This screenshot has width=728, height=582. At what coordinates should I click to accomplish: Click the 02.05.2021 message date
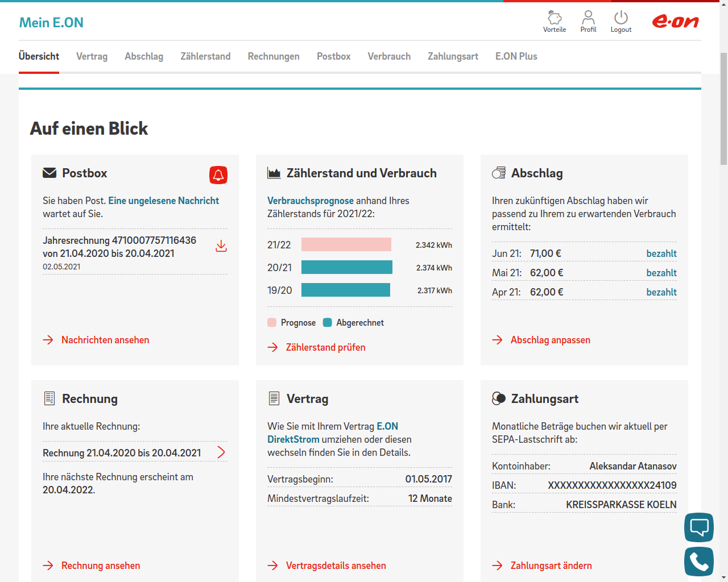pos(61,267)
